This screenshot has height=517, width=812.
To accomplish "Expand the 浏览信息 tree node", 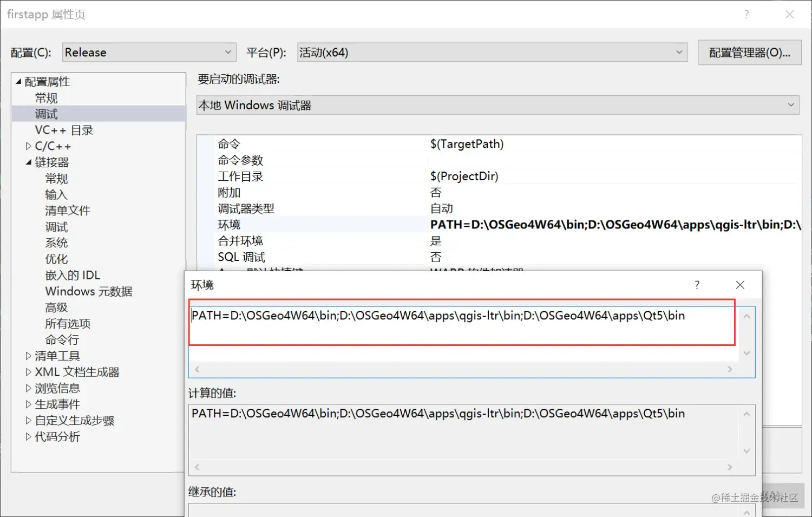I will 29,388.
